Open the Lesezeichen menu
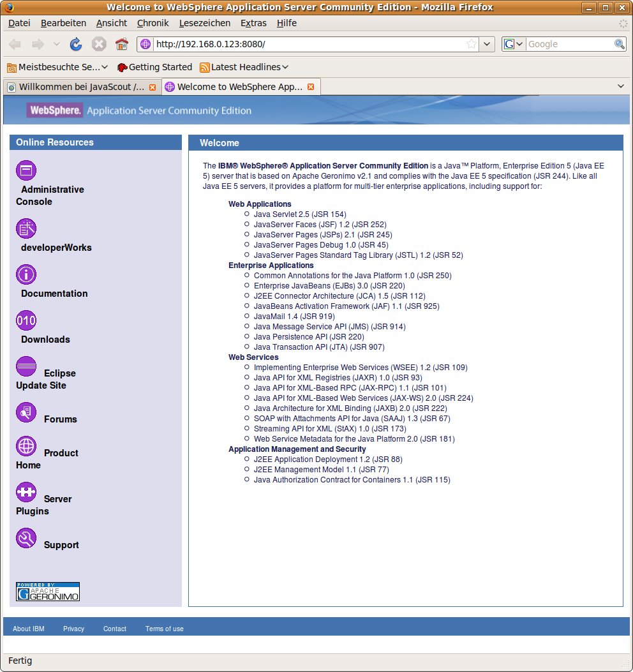Screen dimensions: 633x672 [x=204, y=23]
